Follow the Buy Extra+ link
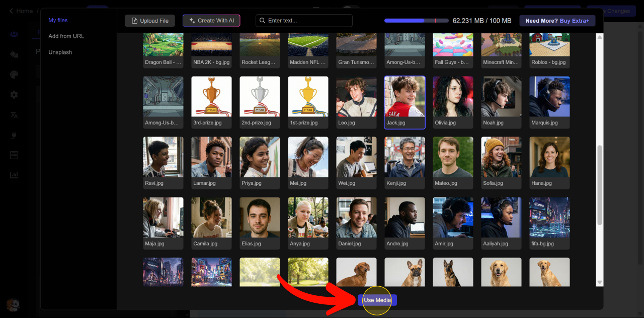644x326 pixels. coord(575,21)
